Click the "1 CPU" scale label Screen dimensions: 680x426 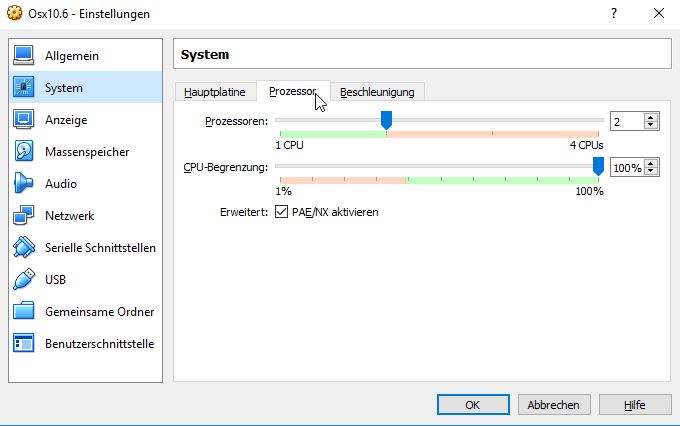click(x=289, y=145)
